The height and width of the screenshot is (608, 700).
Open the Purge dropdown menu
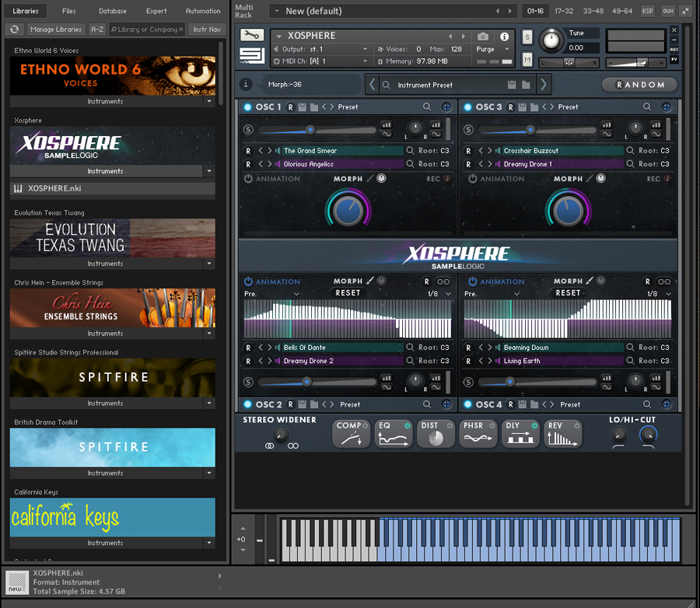coord(506,49)
